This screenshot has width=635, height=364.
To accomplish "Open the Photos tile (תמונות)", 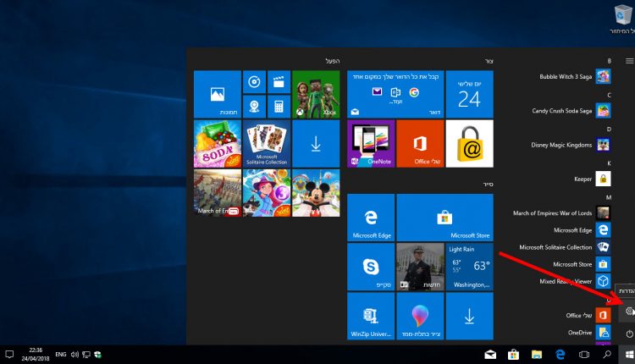I will [x=218, y=94].
